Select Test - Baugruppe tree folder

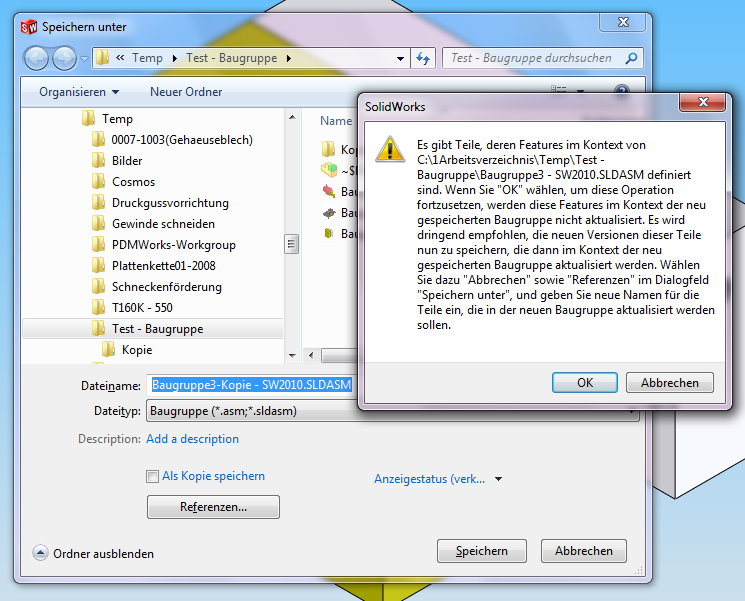(153, 328)
